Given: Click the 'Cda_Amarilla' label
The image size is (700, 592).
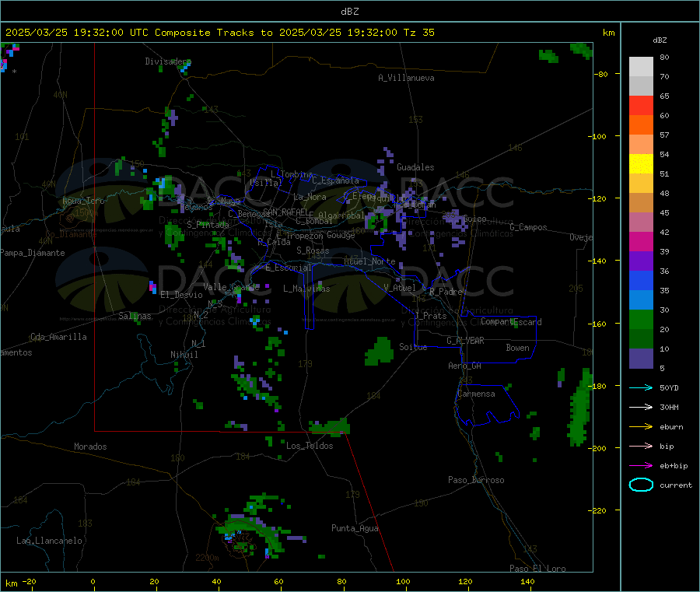Looking at the screenshot, I should (58, 337).
